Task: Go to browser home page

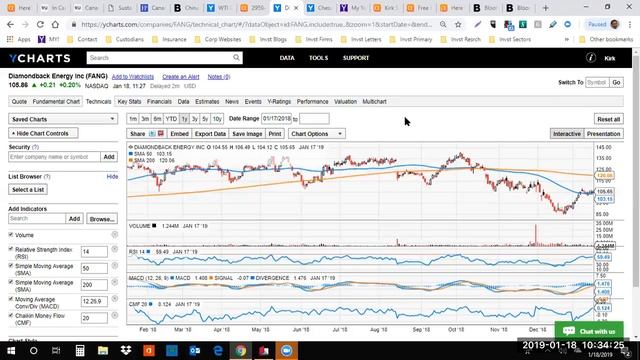Action: [55, 24]
